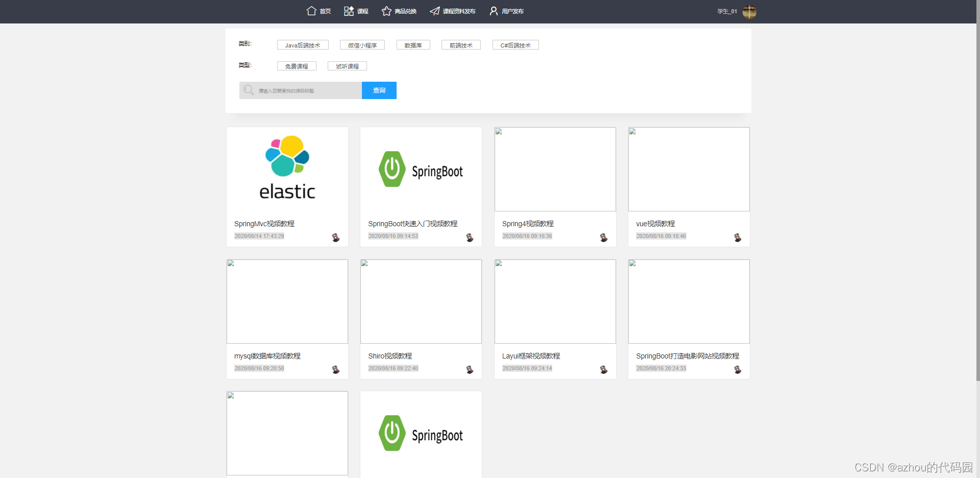The image size is (980, 478).
Task: Click the star icon for 商品兑换
Action: click(x=386, y=10)
